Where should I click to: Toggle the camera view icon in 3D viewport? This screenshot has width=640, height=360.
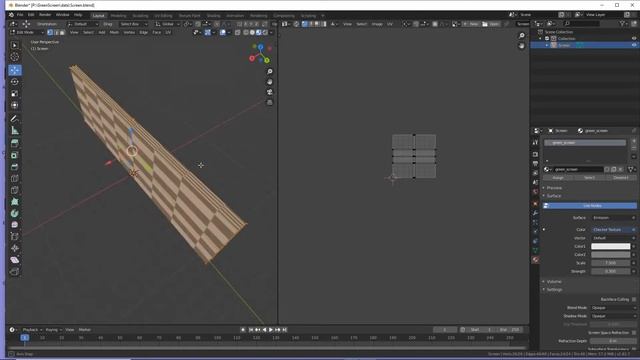pos(270,92)
